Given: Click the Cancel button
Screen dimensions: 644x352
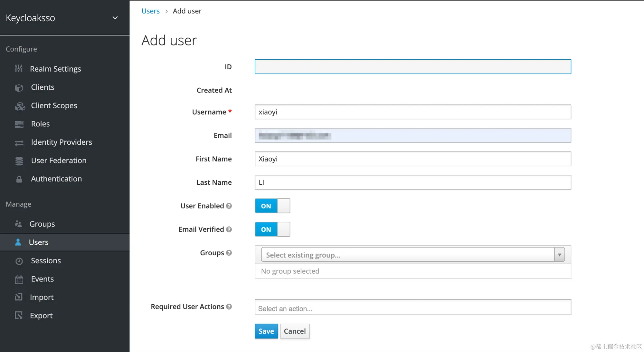Looking at the screenshot, I should 295,331.
